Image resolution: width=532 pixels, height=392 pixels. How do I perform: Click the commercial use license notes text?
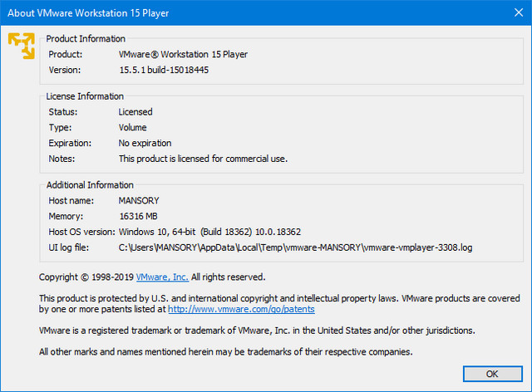[x=203, y=158]
